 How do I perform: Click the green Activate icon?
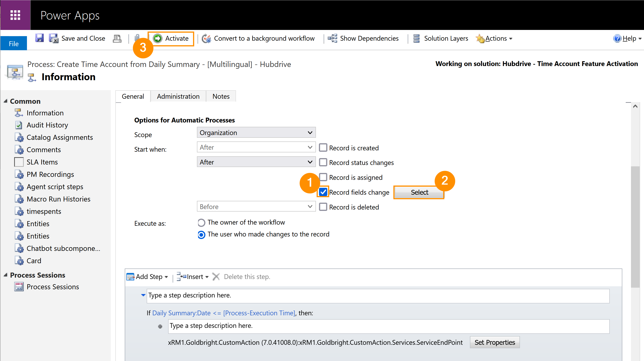coord(158,38)
